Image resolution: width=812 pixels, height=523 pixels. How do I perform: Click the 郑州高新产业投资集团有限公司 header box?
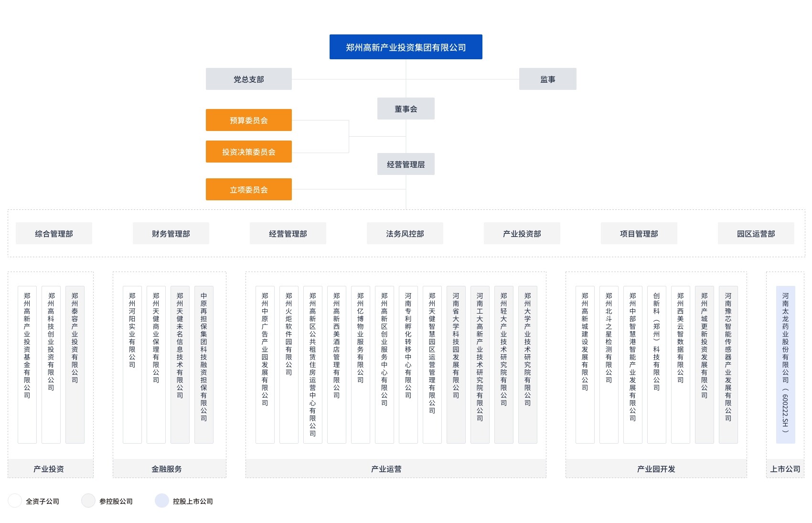406,47
